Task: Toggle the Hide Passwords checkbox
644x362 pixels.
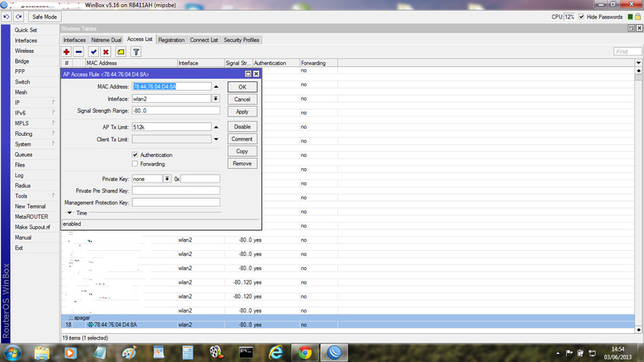Action: click(x=581, y=17)
